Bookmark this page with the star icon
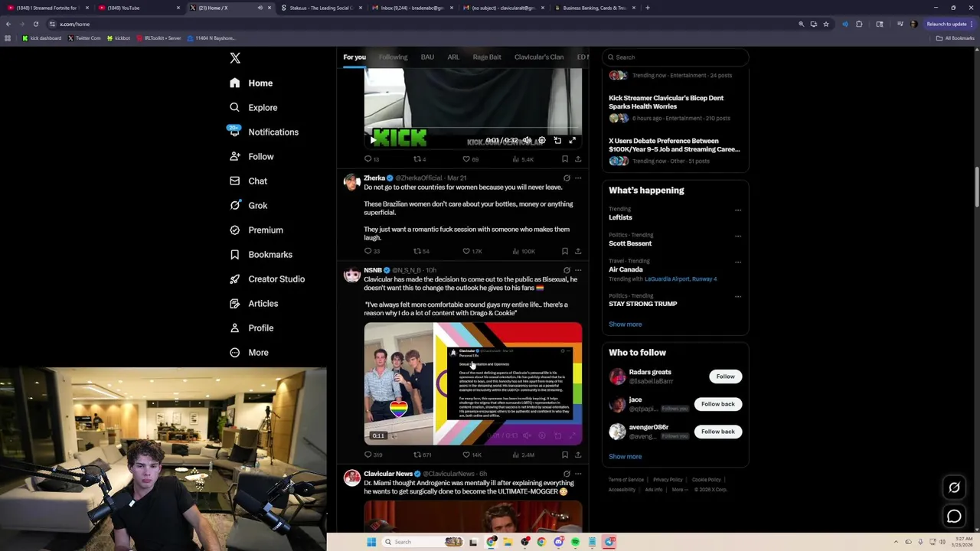Image resolution: width=980 pixels, height=551 pixels. pyautogui.click(x=825, y=24)
